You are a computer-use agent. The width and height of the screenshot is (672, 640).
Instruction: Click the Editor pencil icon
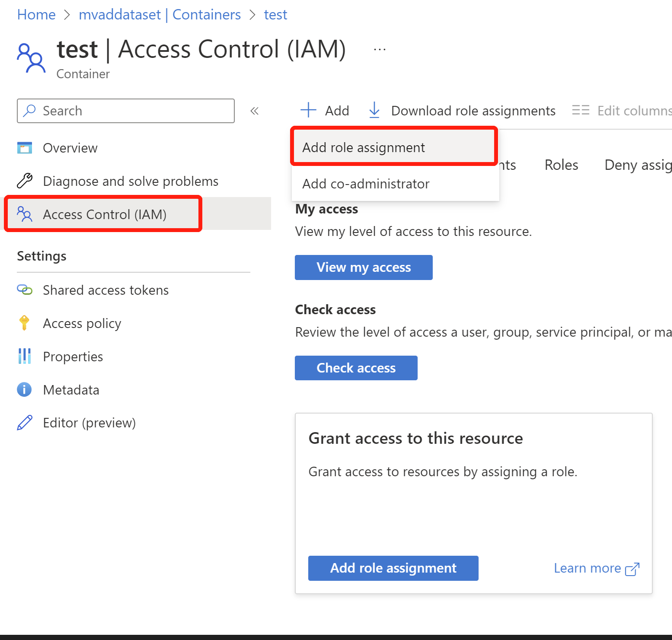(25, 423)
